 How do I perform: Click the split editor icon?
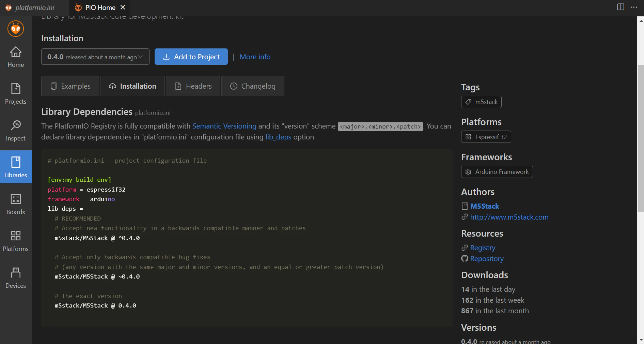(621, 7)
